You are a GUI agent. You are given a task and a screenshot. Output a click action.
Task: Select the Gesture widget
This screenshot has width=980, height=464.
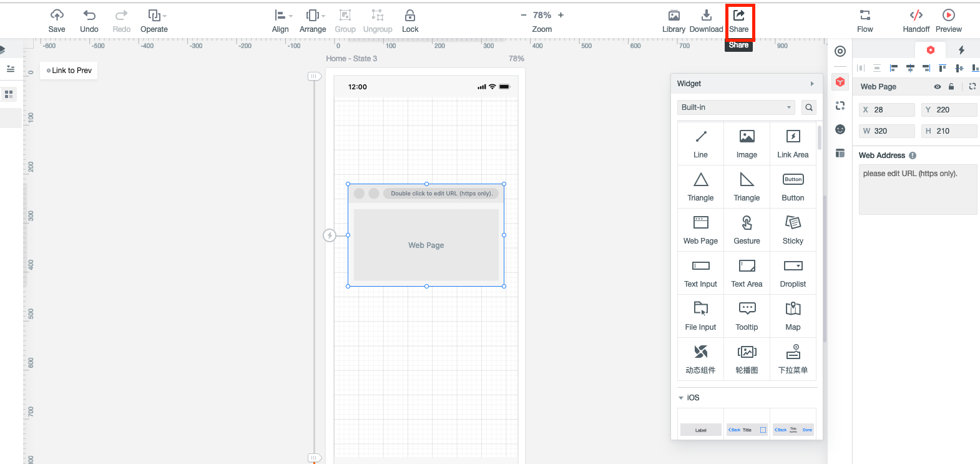(x=747, y=230)
